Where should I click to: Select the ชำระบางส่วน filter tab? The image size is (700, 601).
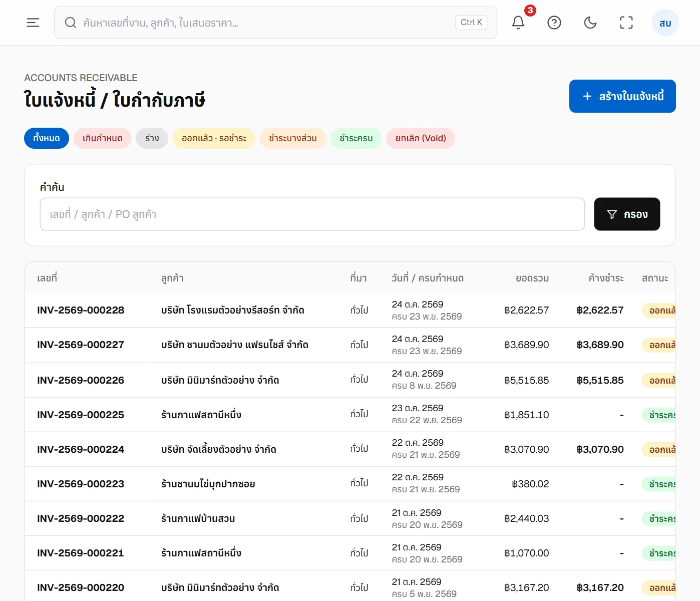[x=293, y=138]
